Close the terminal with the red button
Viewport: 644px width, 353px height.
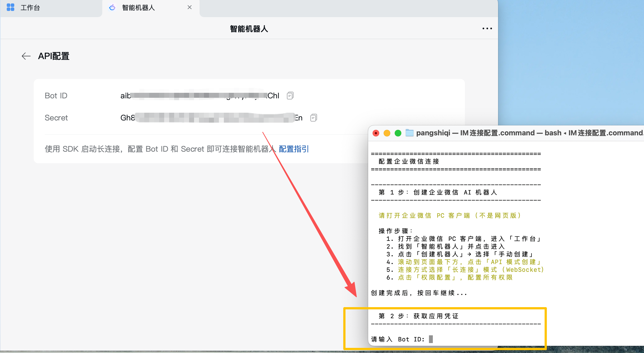376,133
